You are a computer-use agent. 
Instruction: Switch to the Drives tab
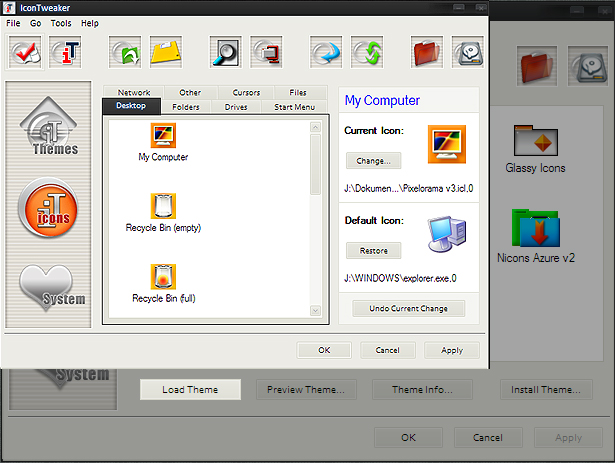click(x=236, y=107)
